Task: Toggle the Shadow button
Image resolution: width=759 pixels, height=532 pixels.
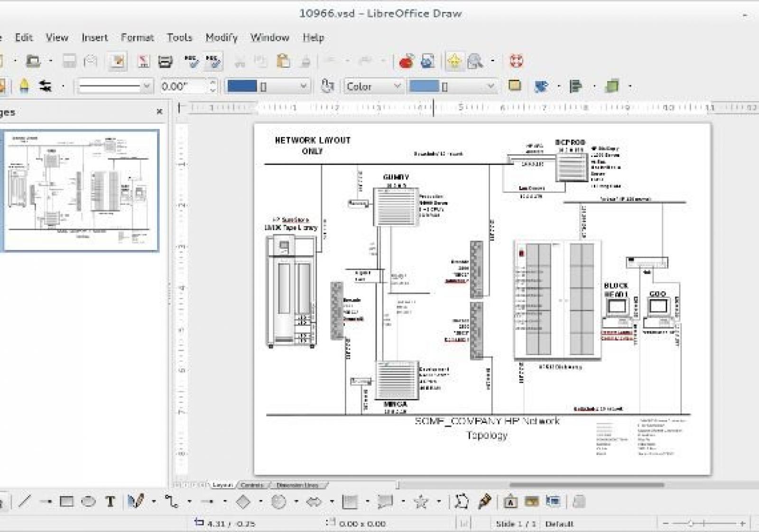Action: point(514,86)
